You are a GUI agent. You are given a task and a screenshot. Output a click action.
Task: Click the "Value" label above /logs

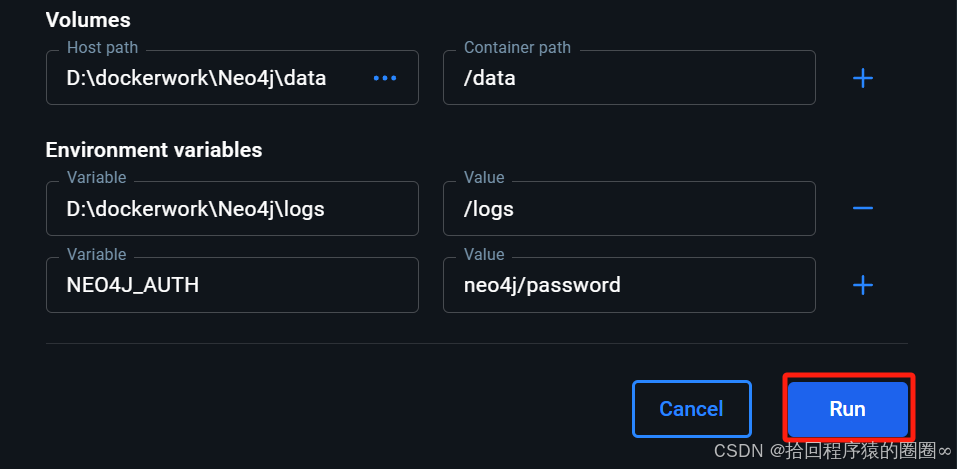click(x=484, y=178)
